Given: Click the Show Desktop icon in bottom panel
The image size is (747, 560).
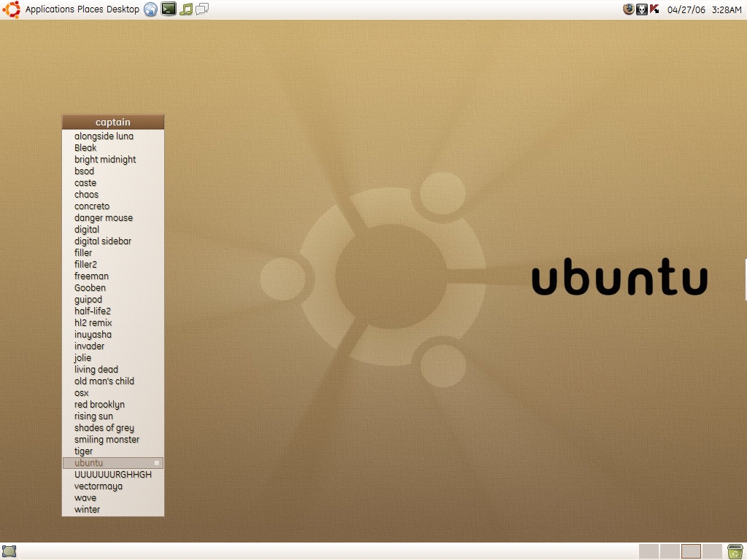Looking at the screenshot, I should (9, 551).
